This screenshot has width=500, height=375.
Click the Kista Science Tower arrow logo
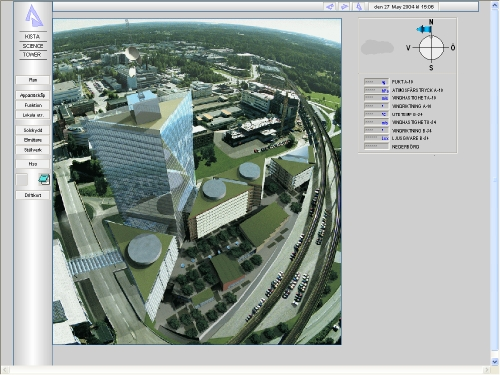tap(34, 16)
